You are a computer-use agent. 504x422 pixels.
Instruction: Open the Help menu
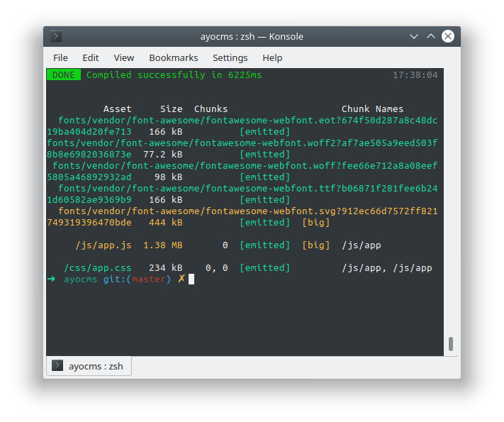coord(272,57)
